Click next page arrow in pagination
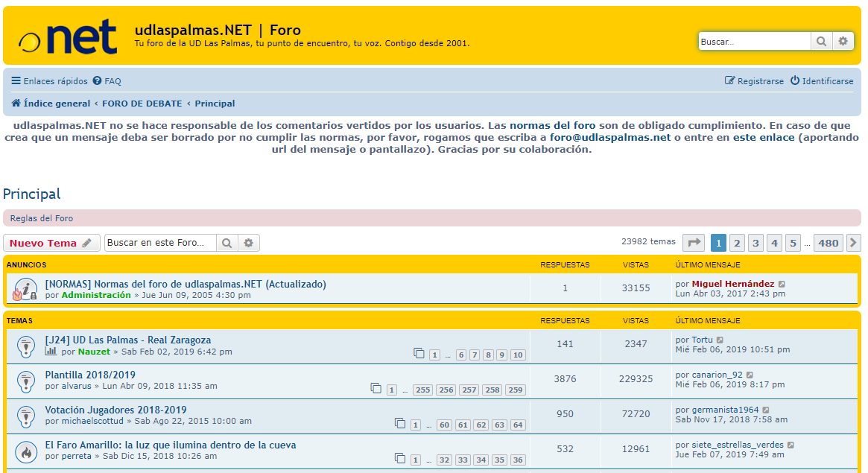Image resolution: width=868 pixels, height=473 pixels. (854, 243)
